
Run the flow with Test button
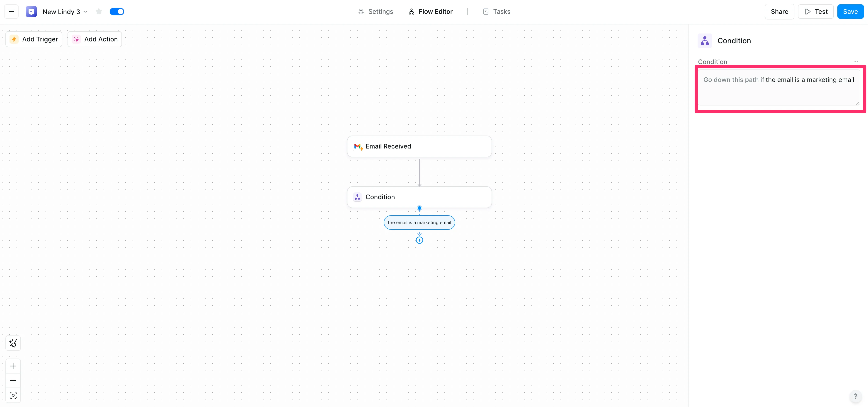pos(815,12)
